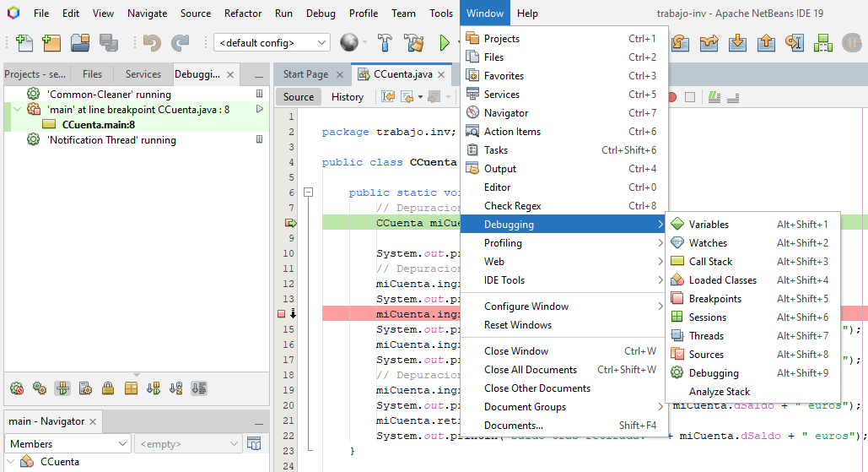Viewport: 868px width, 472px height.
Task: Choose Variables from the Debugging submenu
Action: (709, 225)
